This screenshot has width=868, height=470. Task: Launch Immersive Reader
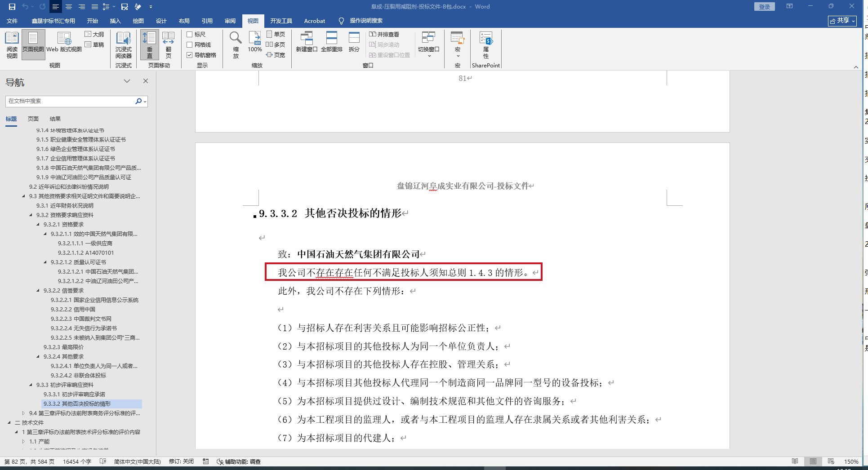pyautogui.click(x=123, y=45)
